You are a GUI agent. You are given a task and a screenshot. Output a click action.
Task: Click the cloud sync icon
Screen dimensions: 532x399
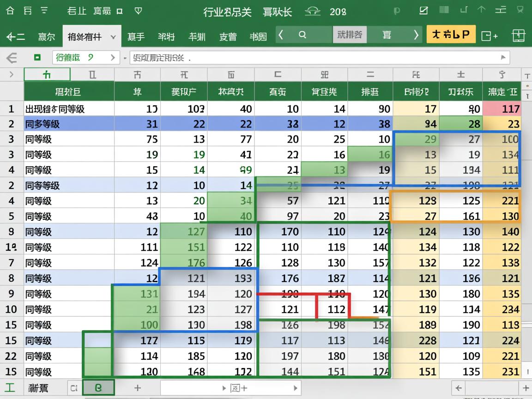click(313, 12)
